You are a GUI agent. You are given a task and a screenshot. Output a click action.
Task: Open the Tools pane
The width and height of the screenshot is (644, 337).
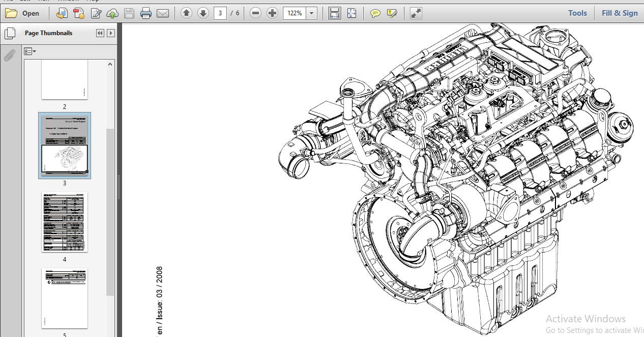coord(577,13)
